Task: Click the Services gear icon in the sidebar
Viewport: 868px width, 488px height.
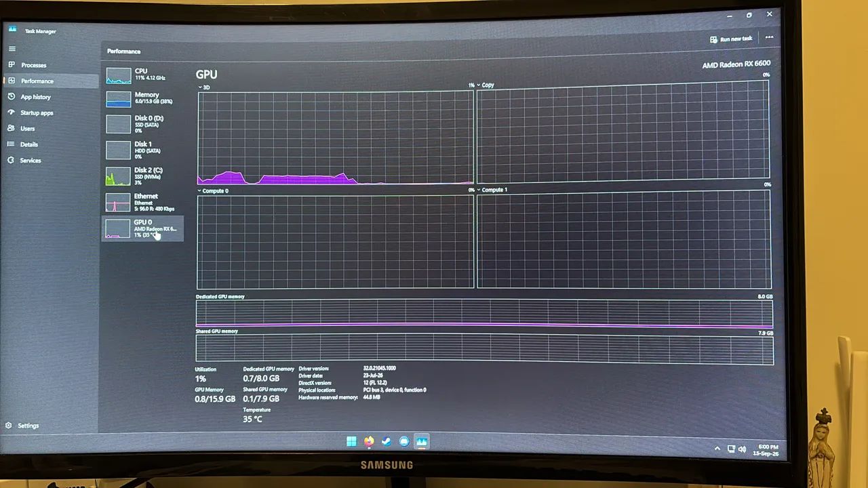Action: coord(11,160)
